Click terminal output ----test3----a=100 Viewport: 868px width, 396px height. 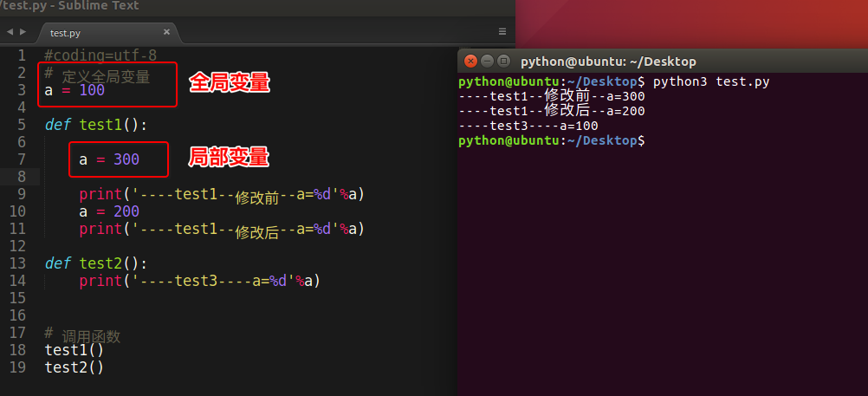[528, 126]
